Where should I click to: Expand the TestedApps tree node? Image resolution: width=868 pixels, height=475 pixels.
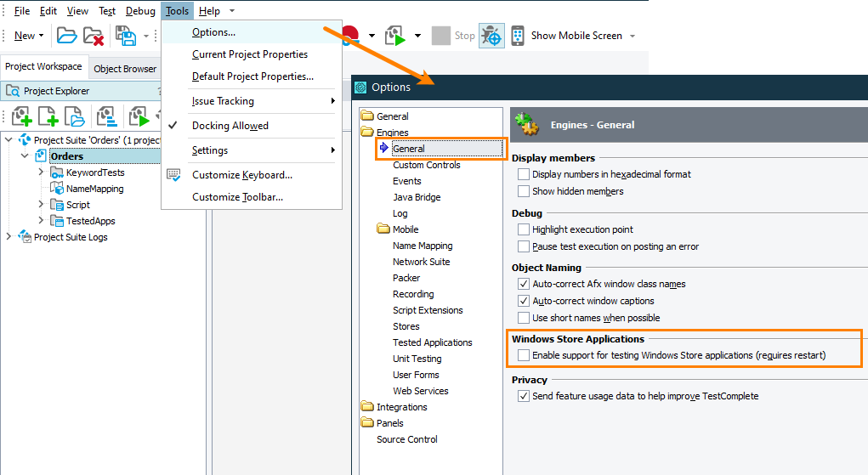(41, 220)
